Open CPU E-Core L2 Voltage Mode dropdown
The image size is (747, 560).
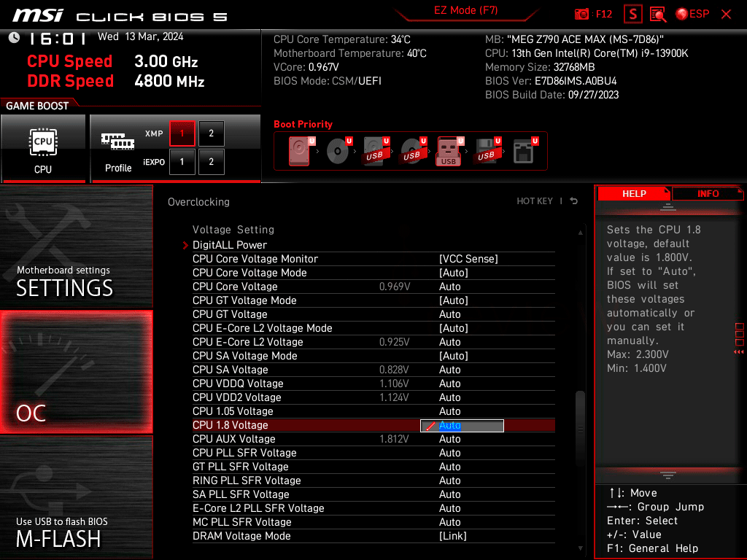tap(454, 328)
